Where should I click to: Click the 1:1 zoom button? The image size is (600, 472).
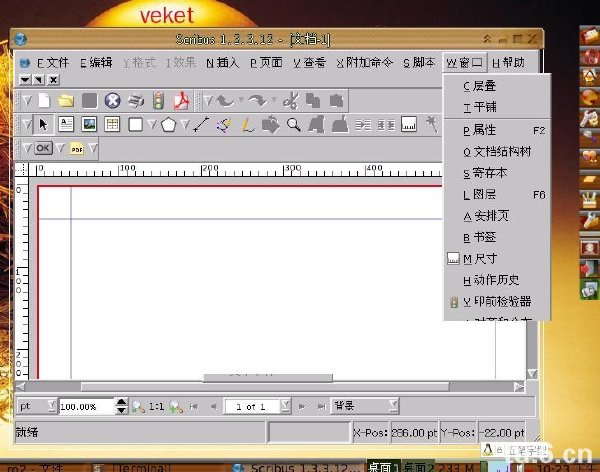pyautogui.click(x=157, y=407)
